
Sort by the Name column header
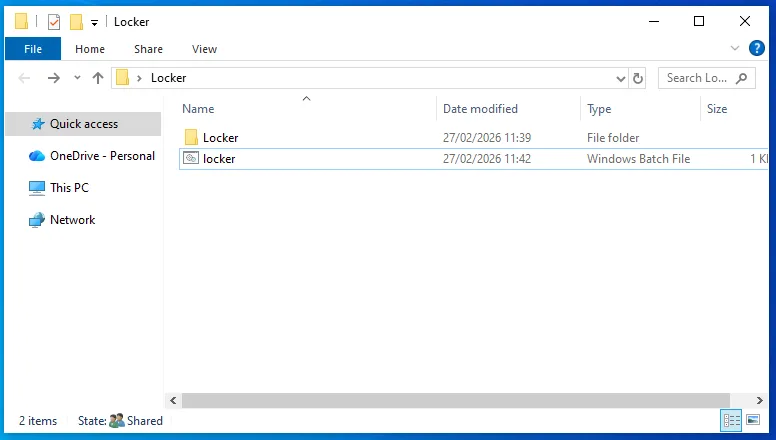point(198,109)
